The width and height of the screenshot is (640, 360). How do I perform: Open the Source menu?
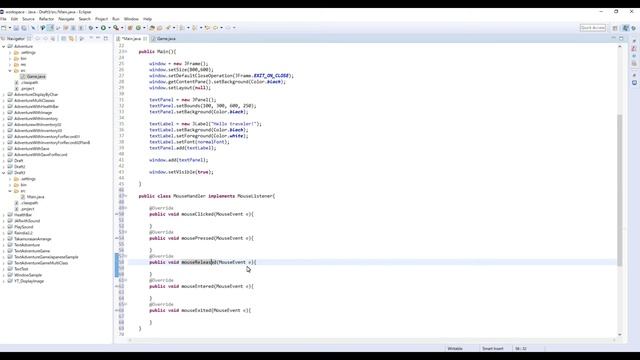[x=28, y=19]
